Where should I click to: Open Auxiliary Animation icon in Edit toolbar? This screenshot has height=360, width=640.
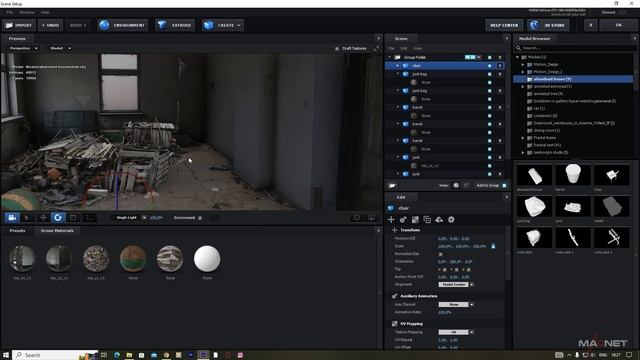(403, 220)
